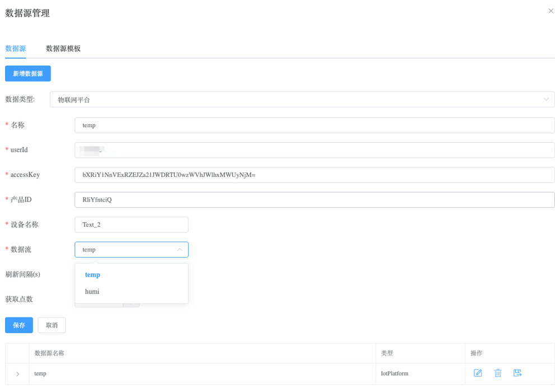Click the 新增数据源 button
The height and width of the screenshot is (392, 555).
coord(28,74)
